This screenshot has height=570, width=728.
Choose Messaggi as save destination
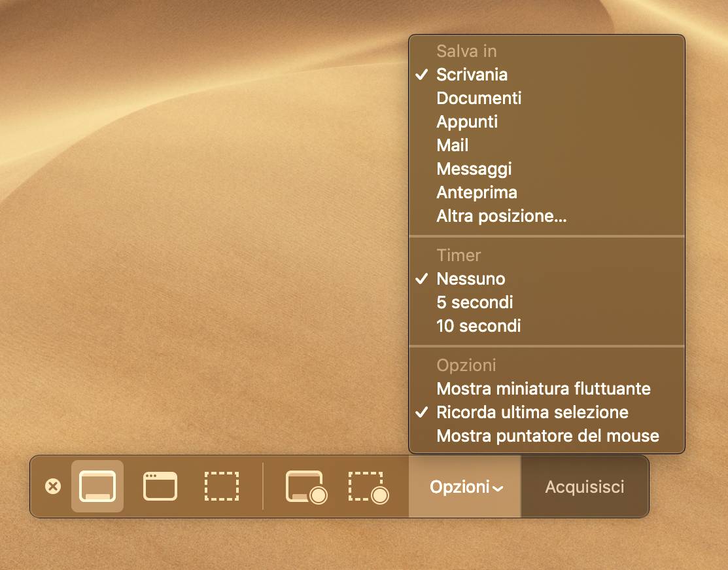pos(546,169)
